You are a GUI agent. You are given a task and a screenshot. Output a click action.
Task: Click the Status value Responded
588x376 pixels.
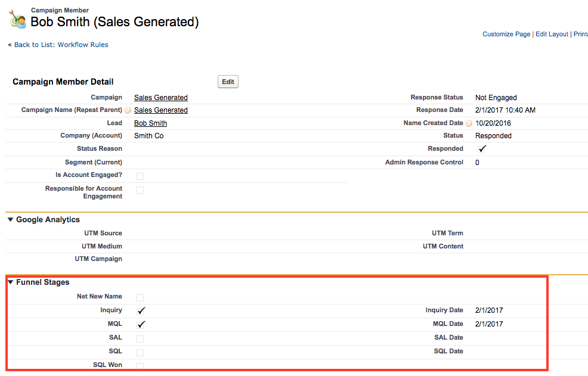click(494, 136)
